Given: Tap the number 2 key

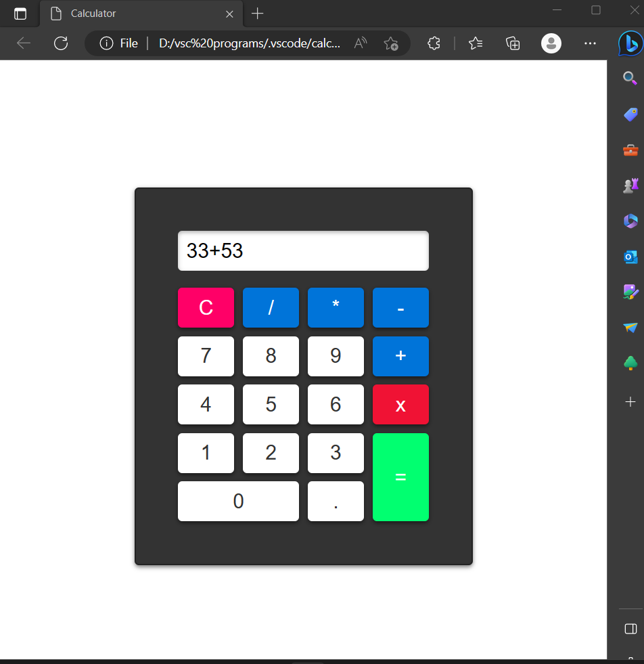Looking at the screenshot, I should (x=271, y=453).
